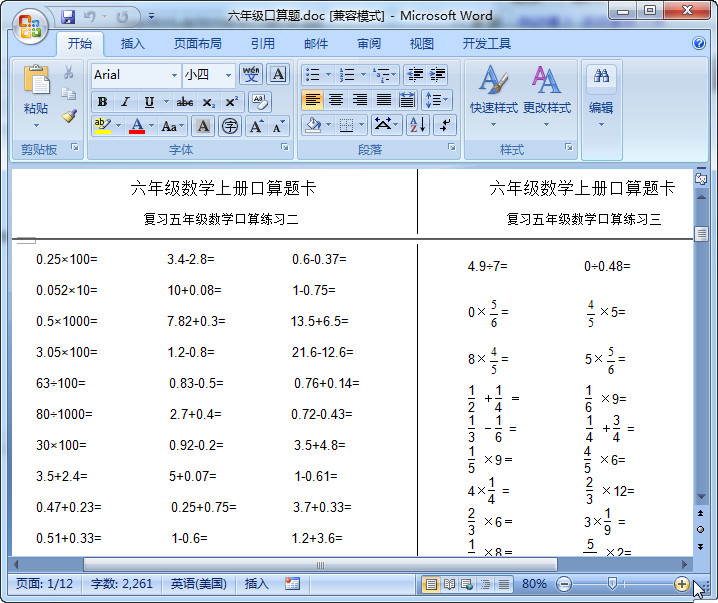Undo the last action
The height and width of the screenshot is (603, 718).
(90, 17)
